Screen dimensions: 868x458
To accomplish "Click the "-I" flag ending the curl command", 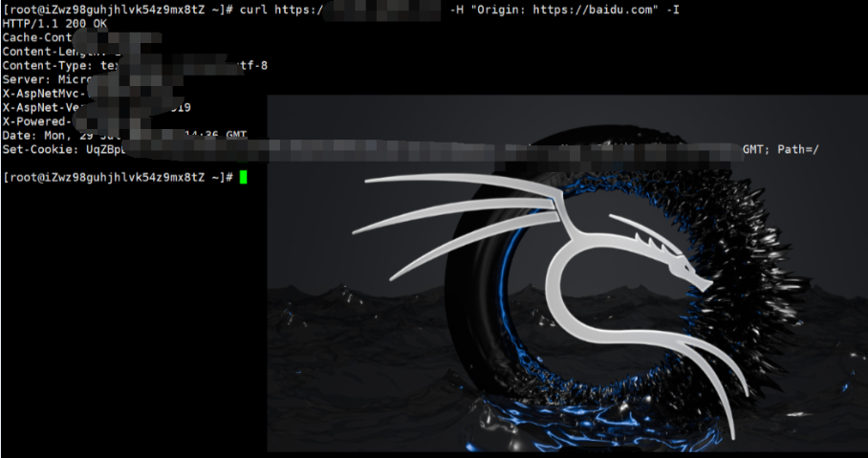I will coord(673,10).
